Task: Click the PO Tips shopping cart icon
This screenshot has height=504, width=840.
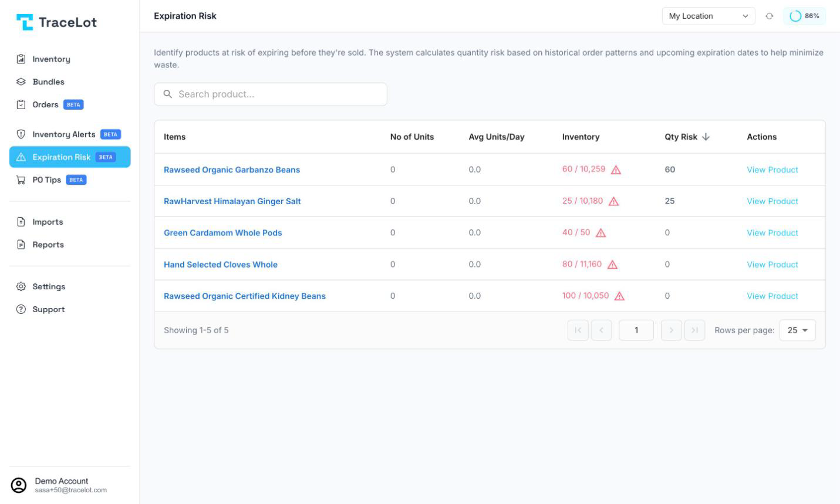Action: tap(21, 180)
